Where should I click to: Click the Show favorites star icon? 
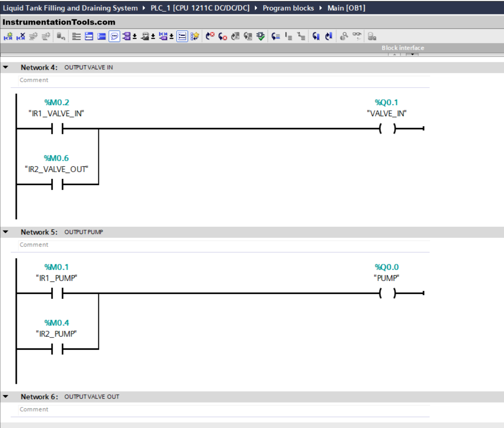[195, 37]
